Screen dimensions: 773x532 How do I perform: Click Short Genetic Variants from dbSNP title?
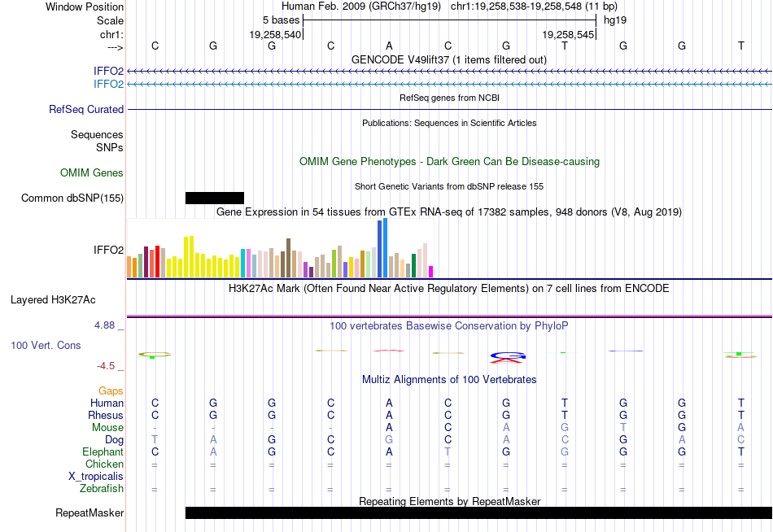click(449, 186)
